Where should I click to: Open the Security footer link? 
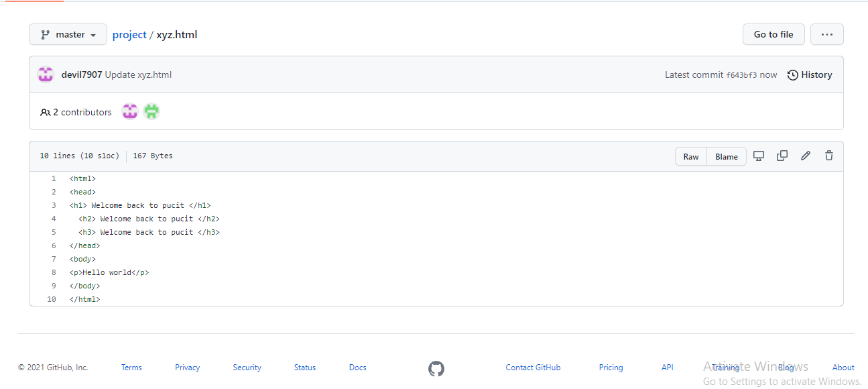(x=247, y=368)
